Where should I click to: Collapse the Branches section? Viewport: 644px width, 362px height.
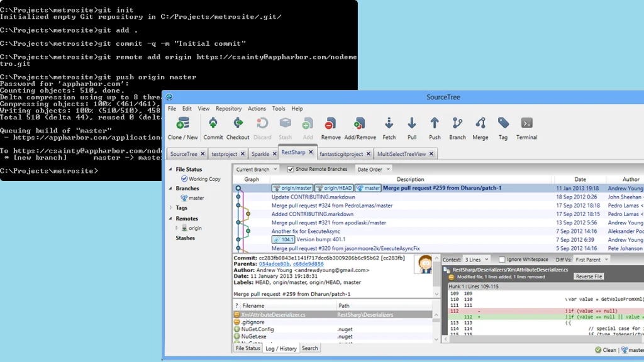170,189
